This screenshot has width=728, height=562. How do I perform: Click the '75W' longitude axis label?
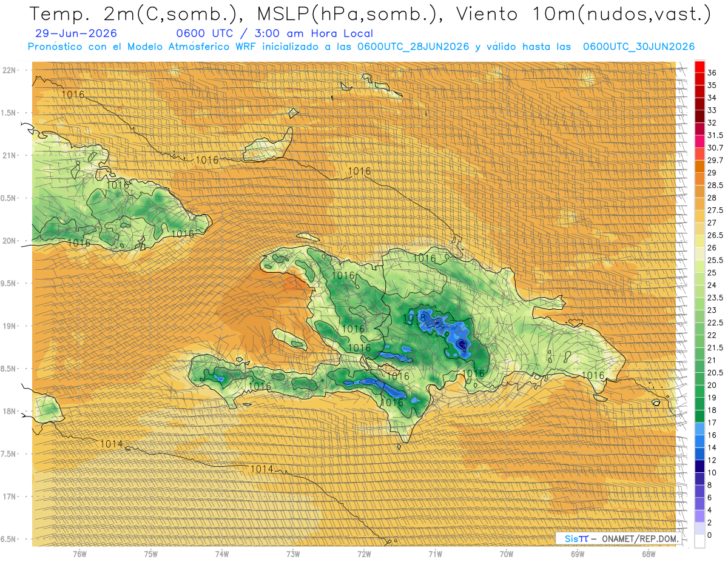(151, 554)
